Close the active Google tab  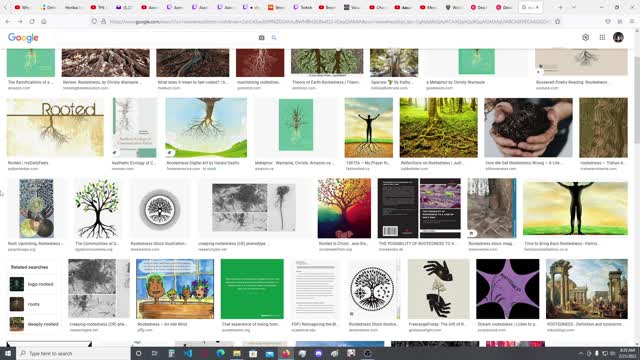click(537, 7)
